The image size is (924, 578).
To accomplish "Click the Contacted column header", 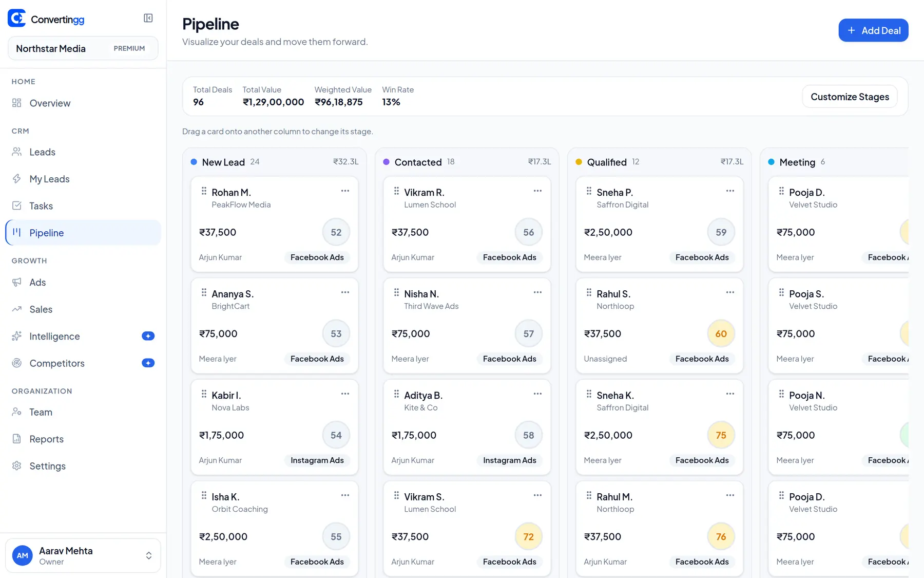I will [418, 162].
